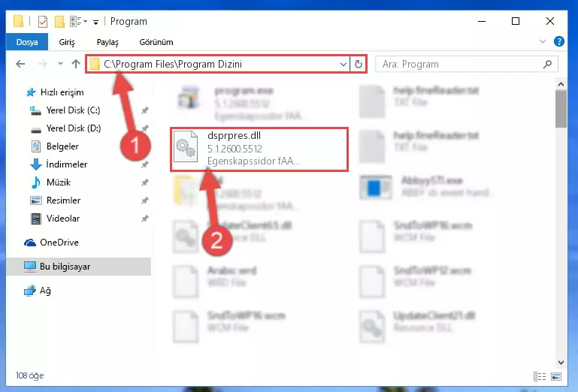This screenshot has width=578, height=392.
Task: Click the search magnifier icon
Action: point(547,64)
